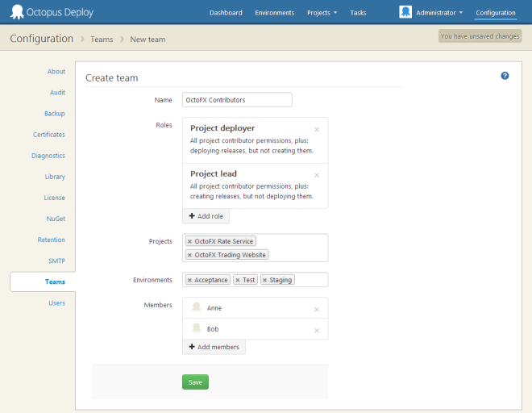The image size is (532, 413).
Task: Remove the Test environment tag
Action: point(238,280)
